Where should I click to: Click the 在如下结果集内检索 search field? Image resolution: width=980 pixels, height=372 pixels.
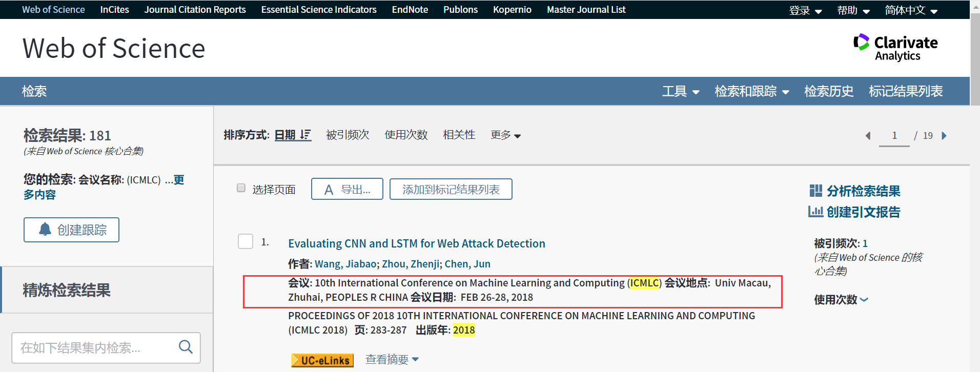[106, 348]
